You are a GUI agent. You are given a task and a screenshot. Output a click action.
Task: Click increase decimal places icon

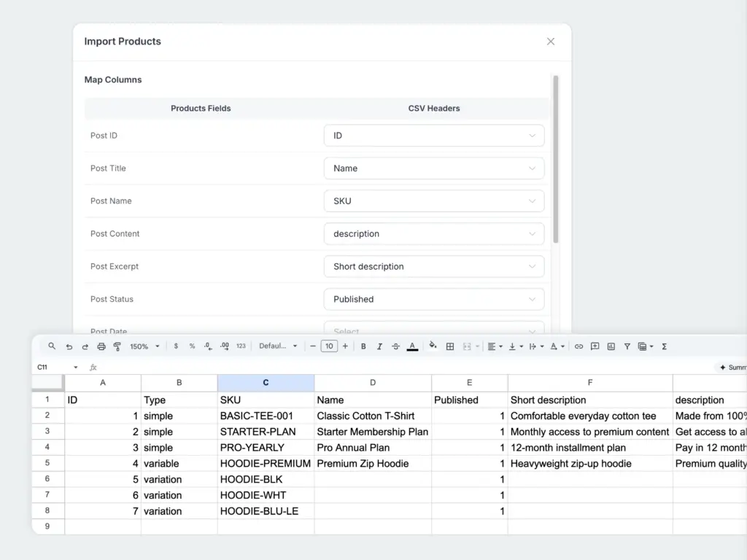pos(225,346)
